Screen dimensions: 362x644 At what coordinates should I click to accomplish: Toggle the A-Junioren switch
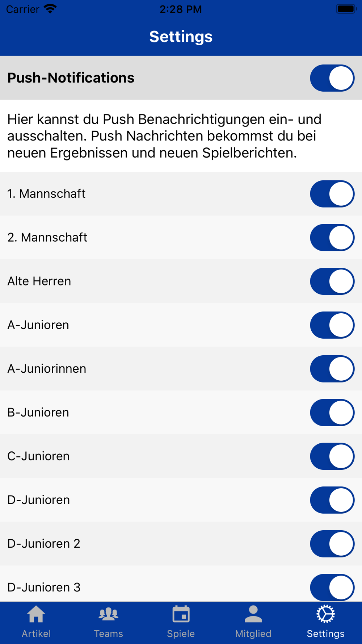[x=332, y=325]
